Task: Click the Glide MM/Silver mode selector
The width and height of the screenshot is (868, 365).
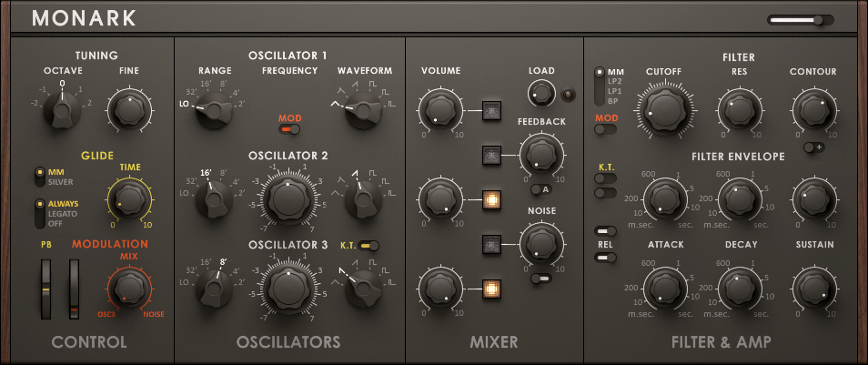Action: [40, 177]
